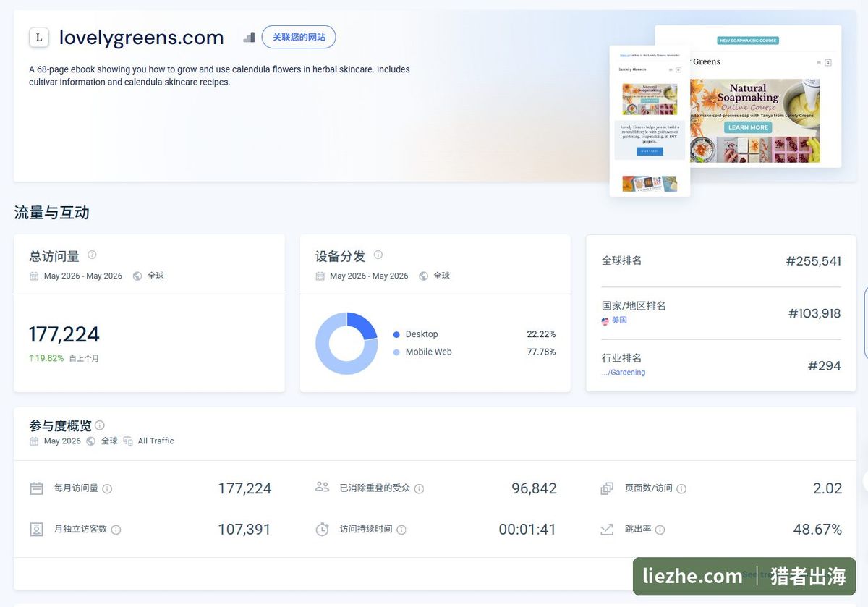Click the deduplicated audience value 96,842
This screenshot has height=607, width=868.
click(x=534, y=488)
